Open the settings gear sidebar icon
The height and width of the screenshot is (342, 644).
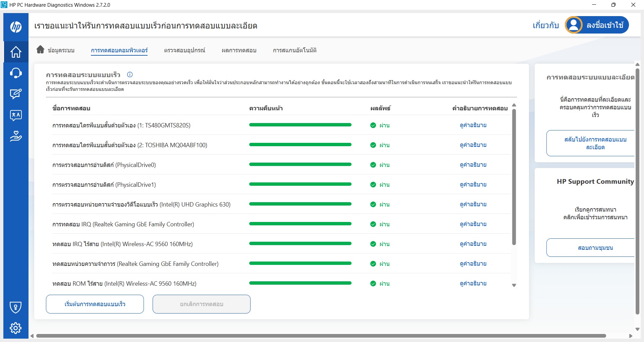pyautogui.click(x=16, y=328)
